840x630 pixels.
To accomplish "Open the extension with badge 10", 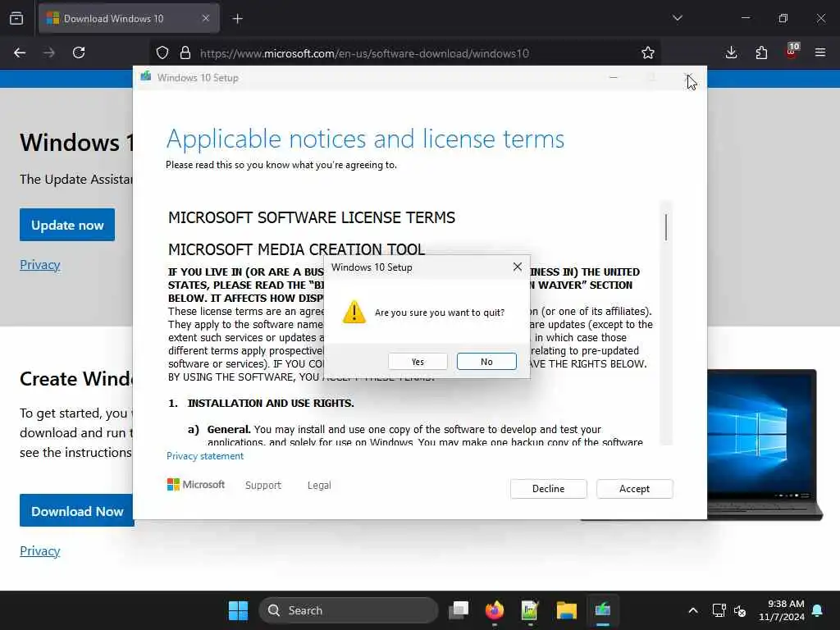I will coord(792,52).
